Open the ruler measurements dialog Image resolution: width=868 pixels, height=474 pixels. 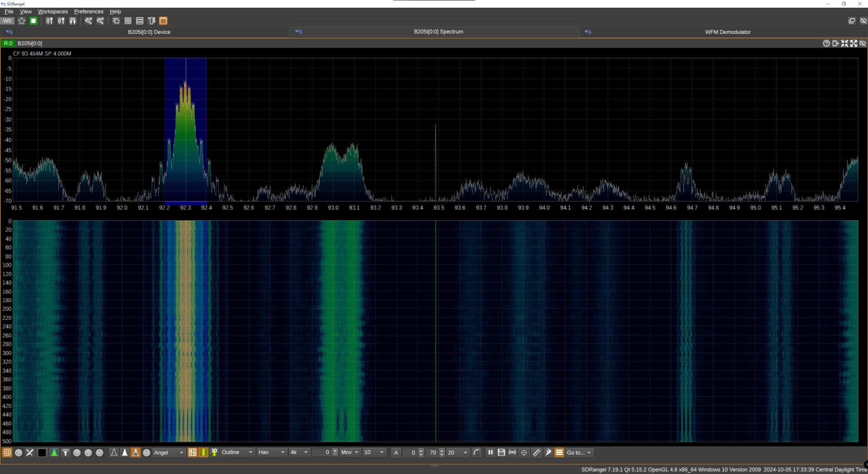tap(537, 452)
